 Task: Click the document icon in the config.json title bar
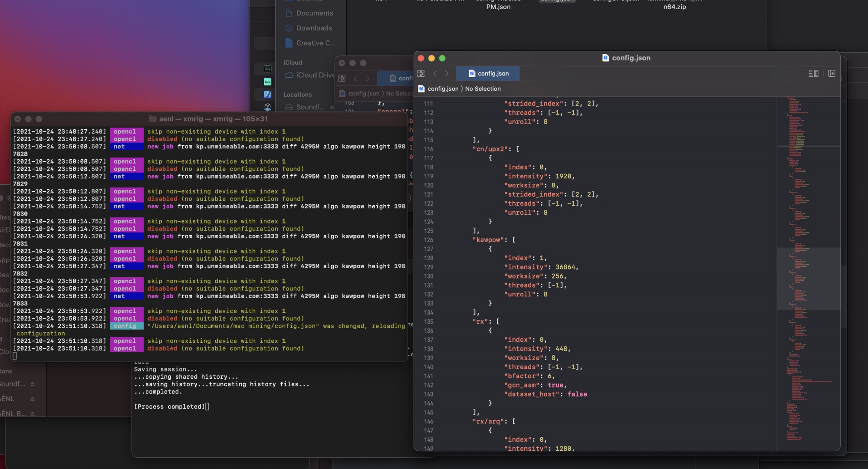tap(605, 58)
